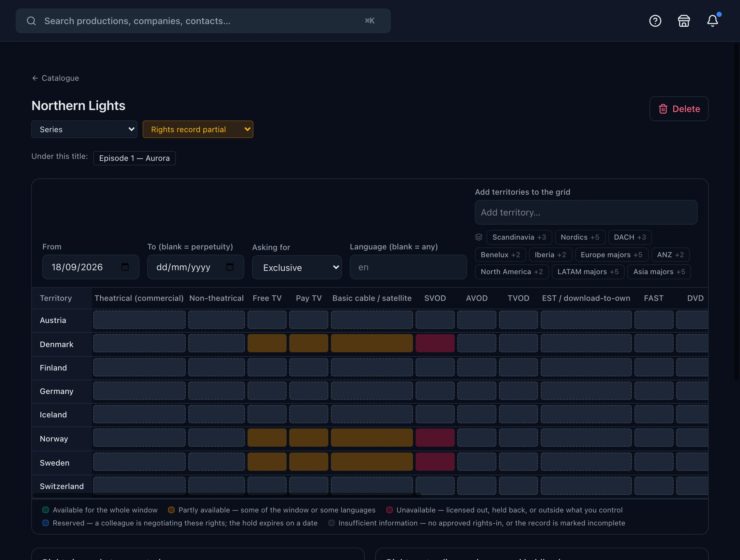Screen dimensions: 740x560
Task: Click the territory groups layers icon
Action: click(479, 237)
